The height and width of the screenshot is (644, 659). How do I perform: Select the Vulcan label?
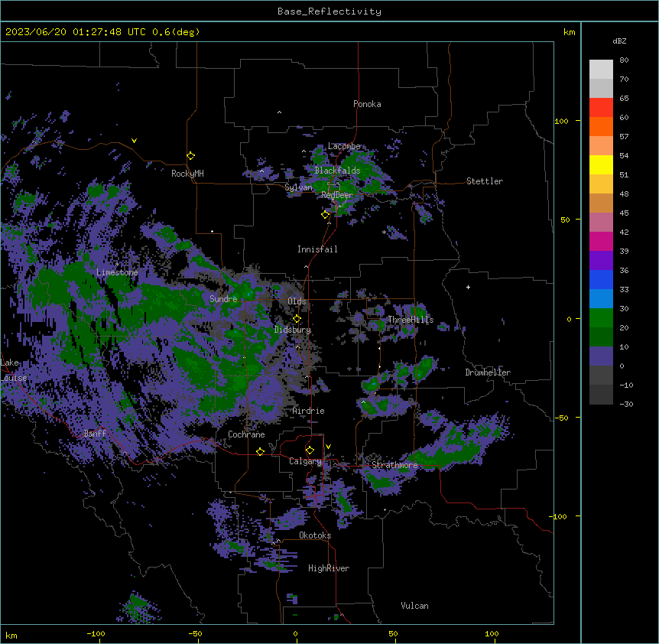click(x=415, y=606)
